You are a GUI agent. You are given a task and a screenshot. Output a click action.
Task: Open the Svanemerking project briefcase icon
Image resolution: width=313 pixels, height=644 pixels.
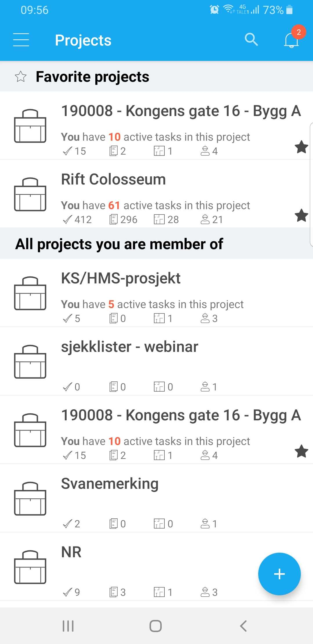click(x=30, y=498)
